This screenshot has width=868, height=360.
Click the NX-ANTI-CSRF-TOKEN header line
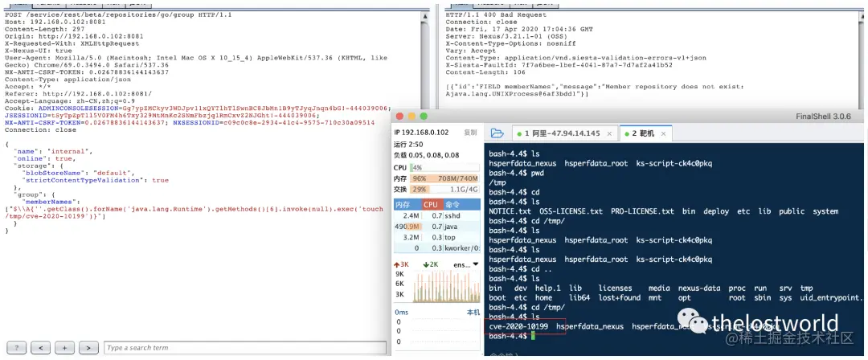(87, 72)
